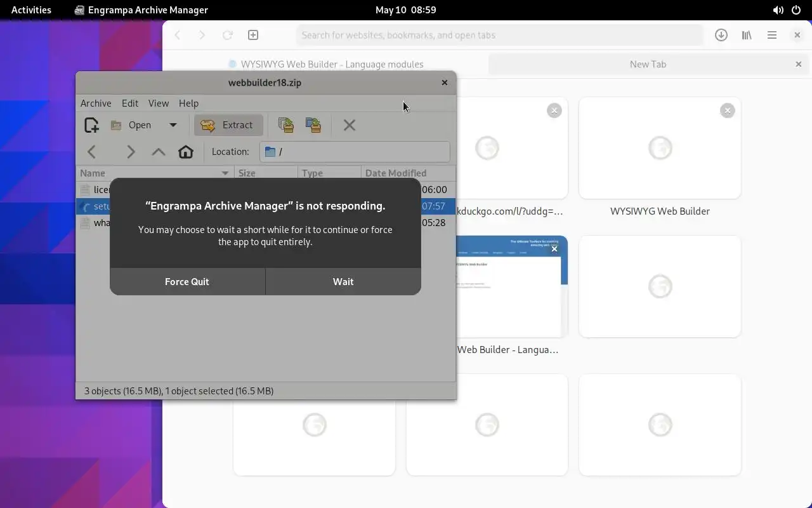Open the Web Builder Language page thumbnail
The width and height of the screenshot is (812, 508).
pos(512,286)
